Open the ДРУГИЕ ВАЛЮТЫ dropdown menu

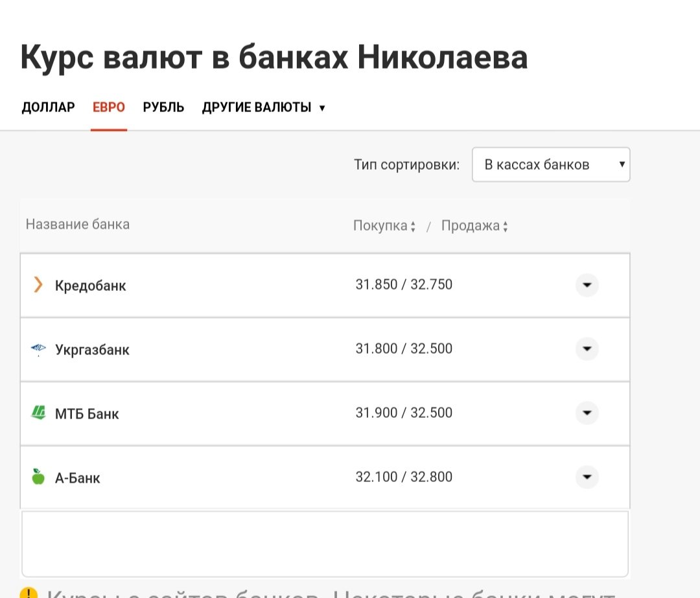click(x=263, y=108)
